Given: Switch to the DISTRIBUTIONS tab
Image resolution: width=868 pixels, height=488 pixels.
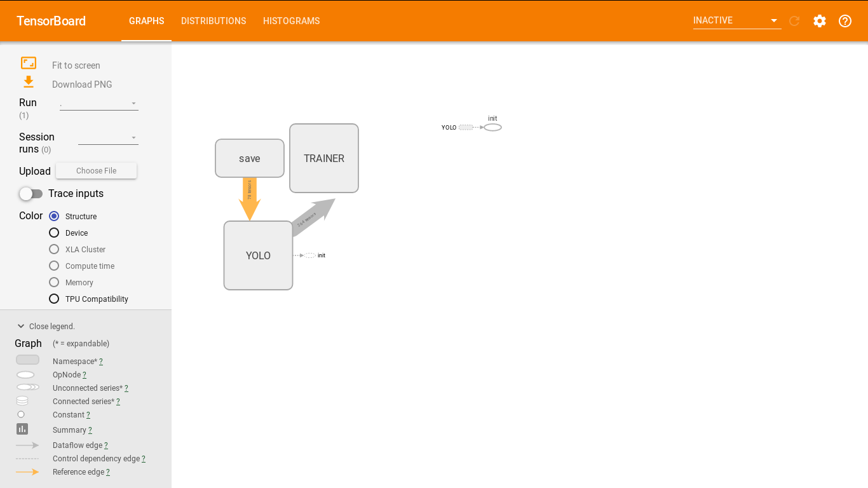Looking at the screenshot, I should click(x=214, y=21).
